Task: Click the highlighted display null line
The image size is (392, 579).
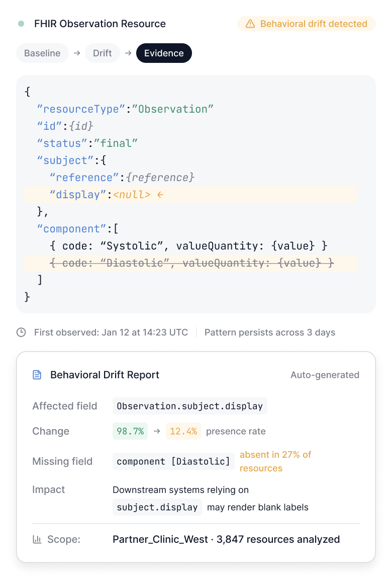Action: coord(191,195)
